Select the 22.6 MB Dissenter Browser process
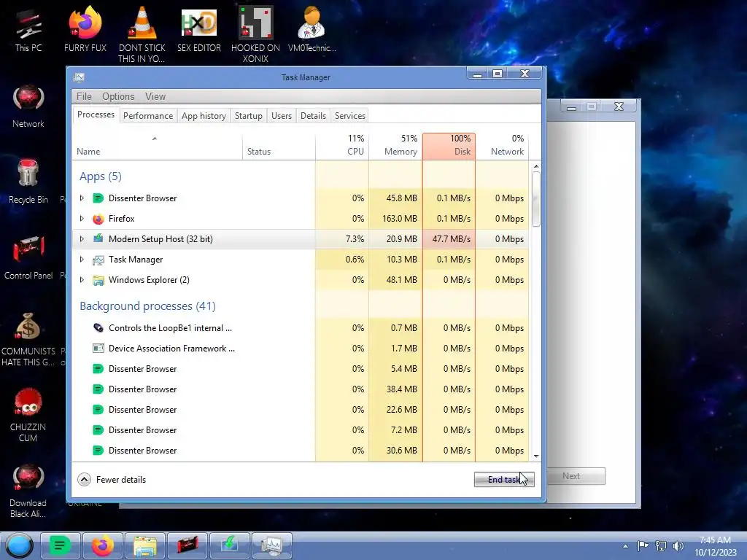 click(x=300, y=410)
